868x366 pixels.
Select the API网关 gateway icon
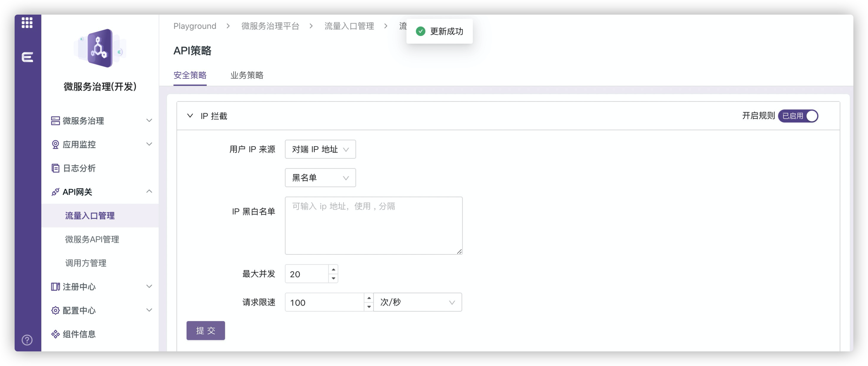tap(55, 191)
